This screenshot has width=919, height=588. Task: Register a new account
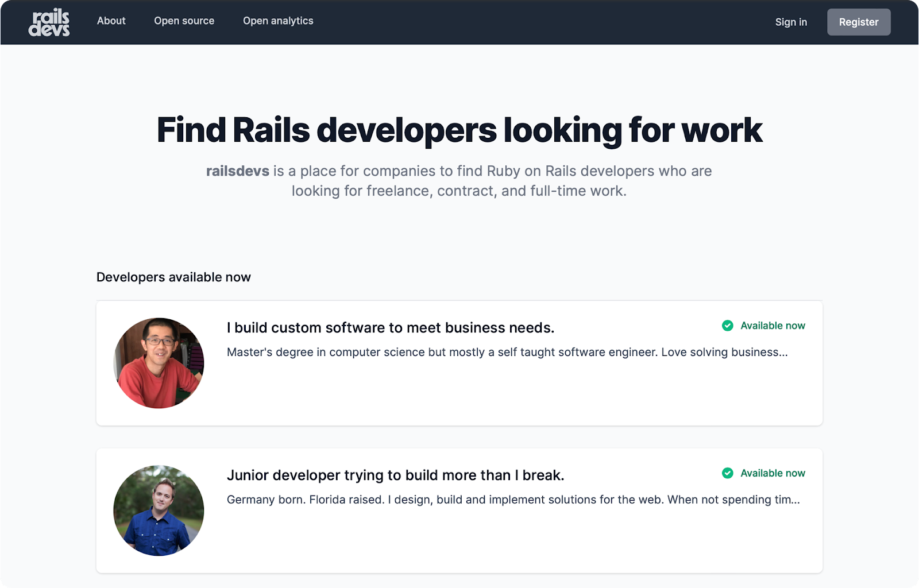click(858, 22)
